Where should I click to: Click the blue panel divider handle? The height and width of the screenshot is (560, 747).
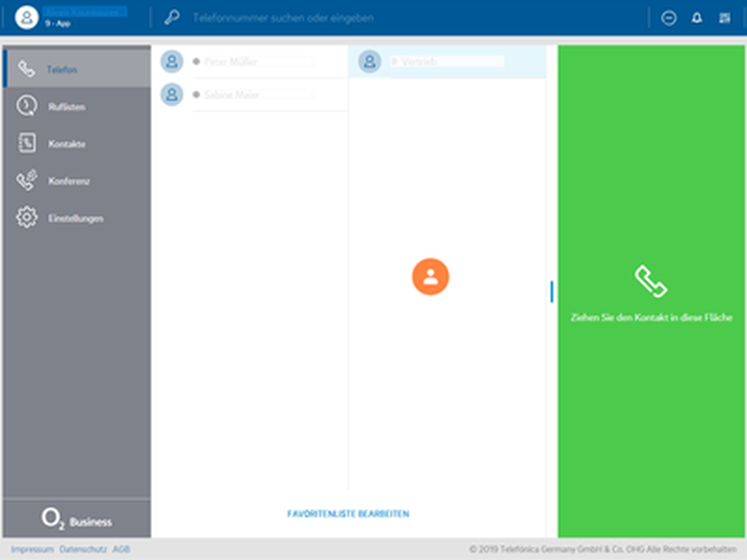(x=552, y=291)
